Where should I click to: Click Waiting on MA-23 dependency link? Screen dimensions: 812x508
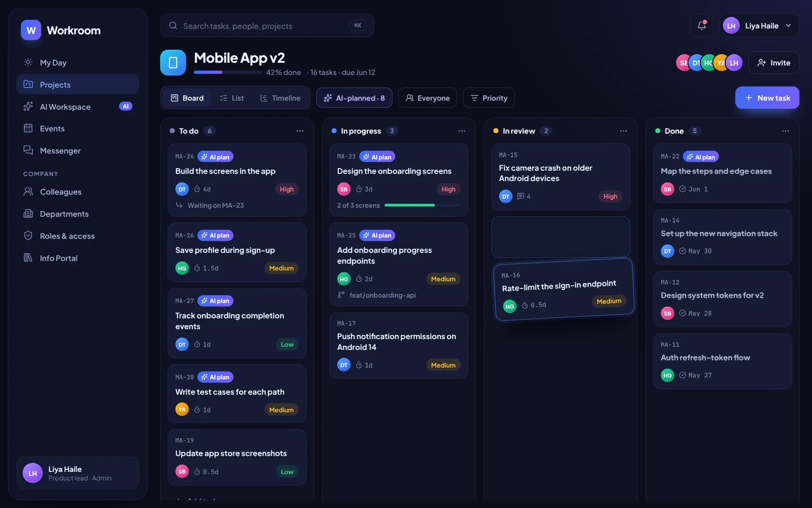(x=216, y=205)
